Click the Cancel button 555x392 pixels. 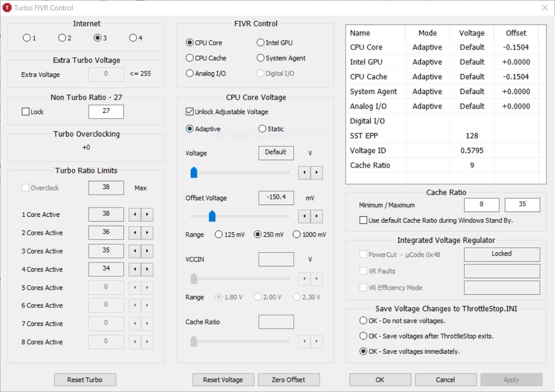(445, 380)
